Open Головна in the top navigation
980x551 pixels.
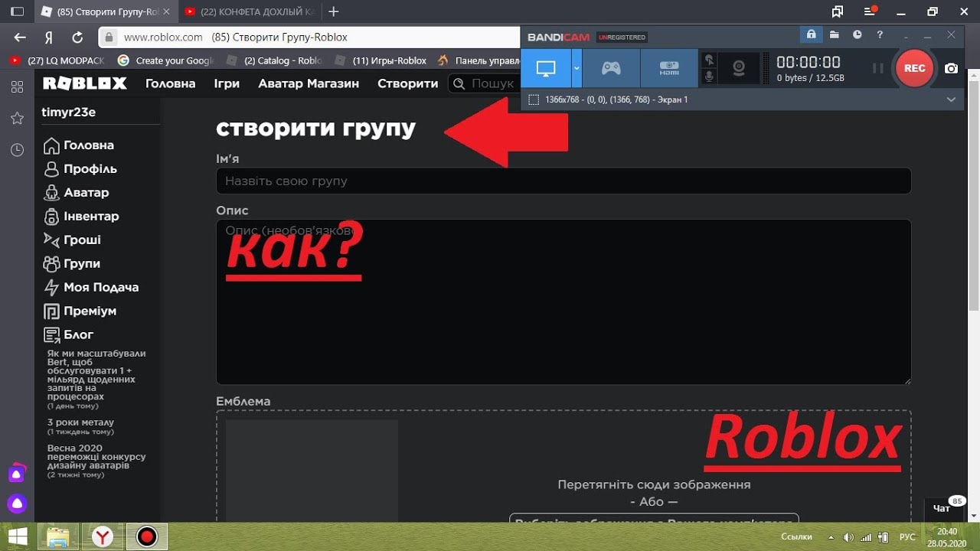(x=171, y=83)
